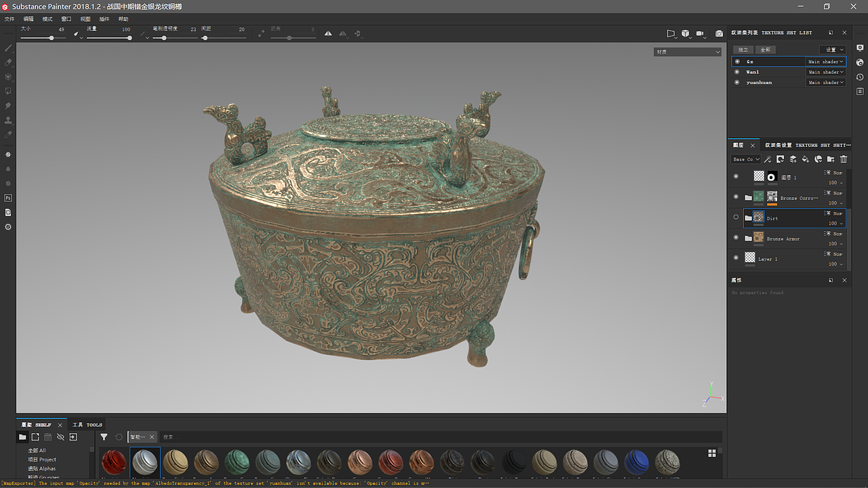Open the video camera settings icon

pyautogui.click(x=701, y=33)
